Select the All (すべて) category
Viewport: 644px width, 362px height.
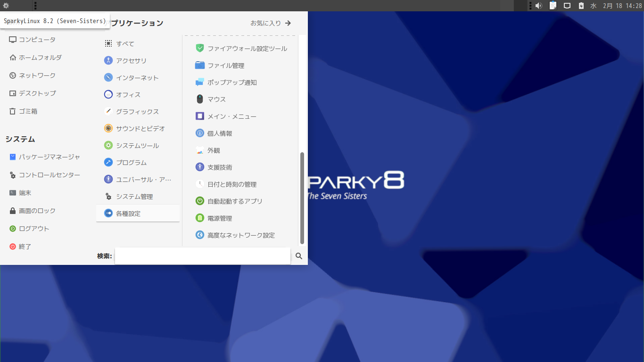click(138, 44)
